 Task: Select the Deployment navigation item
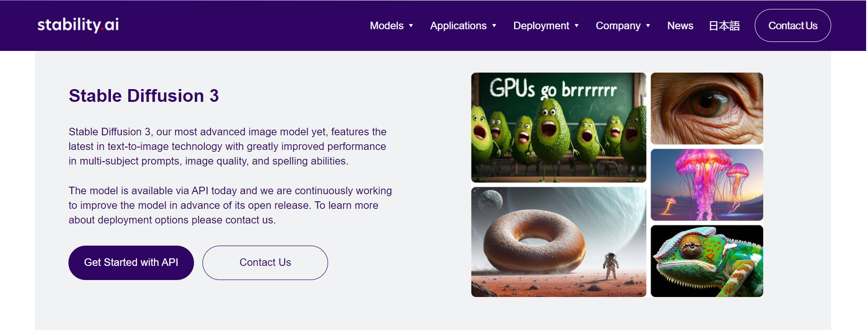[x=541, y=26]
